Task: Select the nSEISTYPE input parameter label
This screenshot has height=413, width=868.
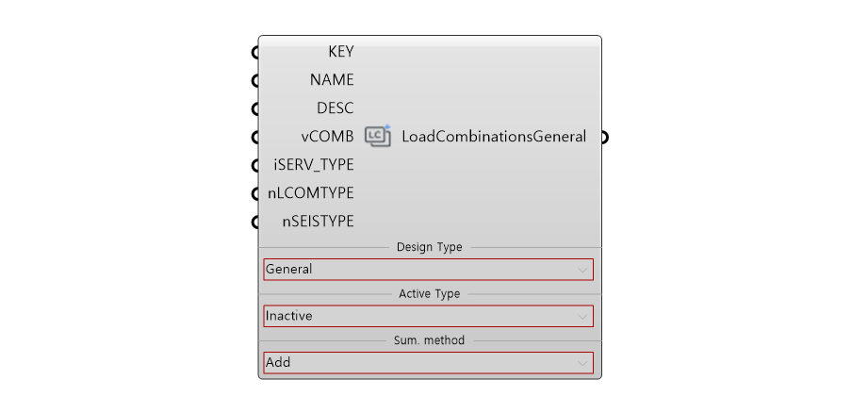Action: click(318, 223)
